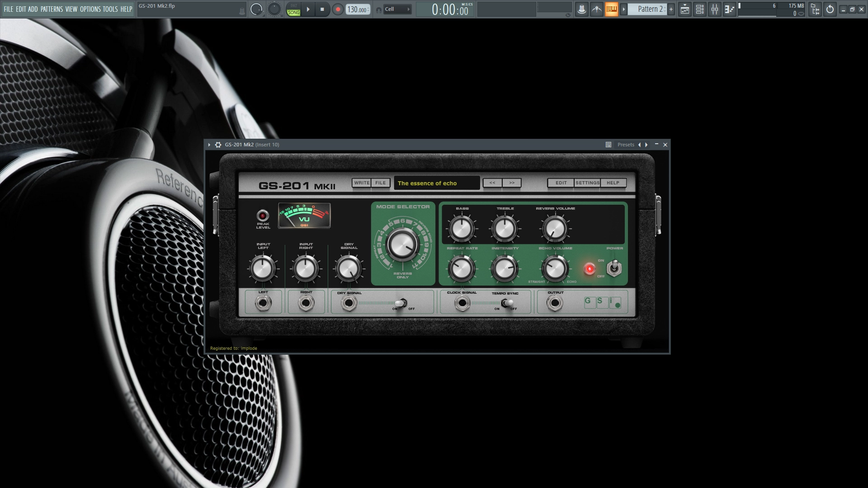Click the MODE SELECTOR knob
The height and width of the screenshot is (488, 868).
(x=402, y=244)
